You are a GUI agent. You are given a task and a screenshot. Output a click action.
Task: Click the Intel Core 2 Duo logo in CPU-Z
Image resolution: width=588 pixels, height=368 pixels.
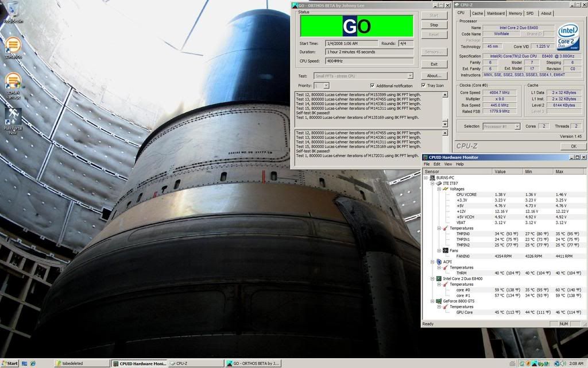tap(568, 37)
